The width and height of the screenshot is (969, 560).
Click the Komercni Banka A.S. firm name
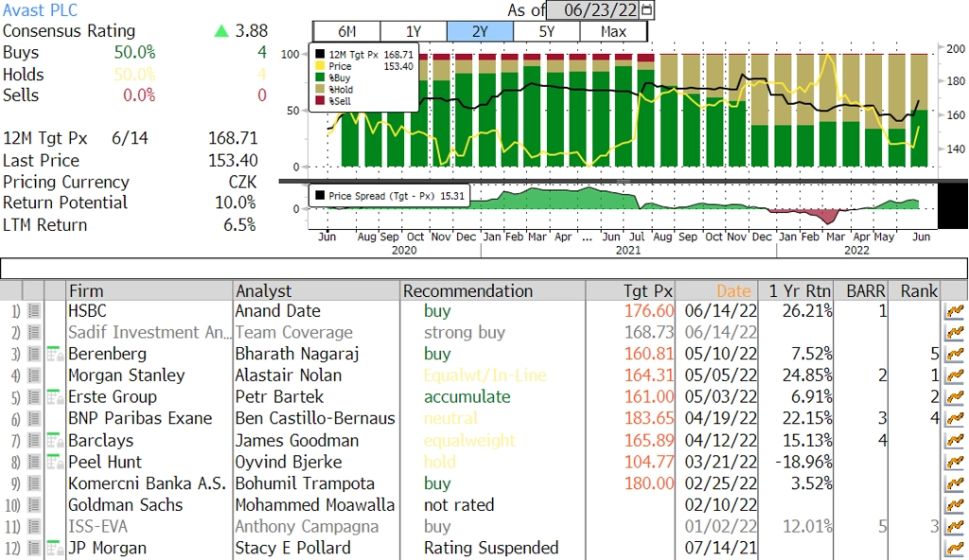[147, 483]
